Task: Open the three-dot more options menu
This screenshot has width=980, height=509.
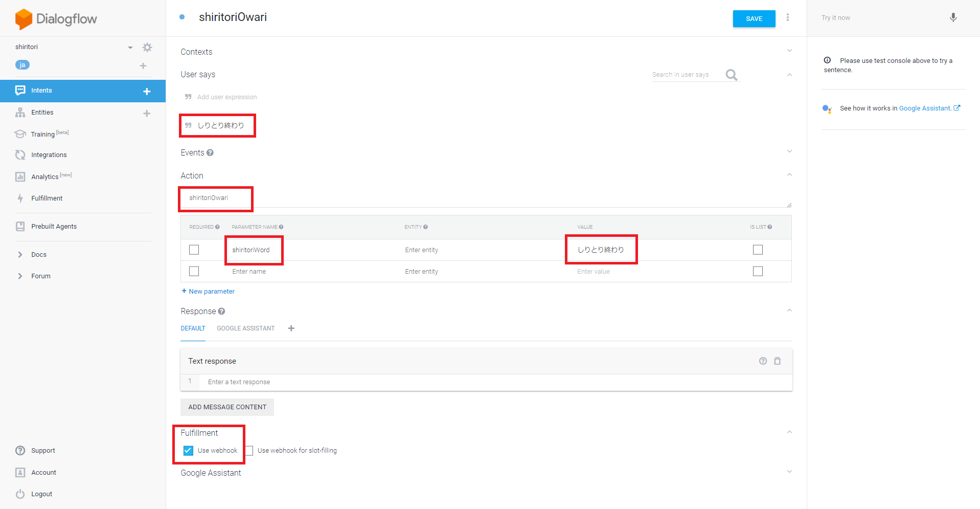Action: tap(788, 18)
